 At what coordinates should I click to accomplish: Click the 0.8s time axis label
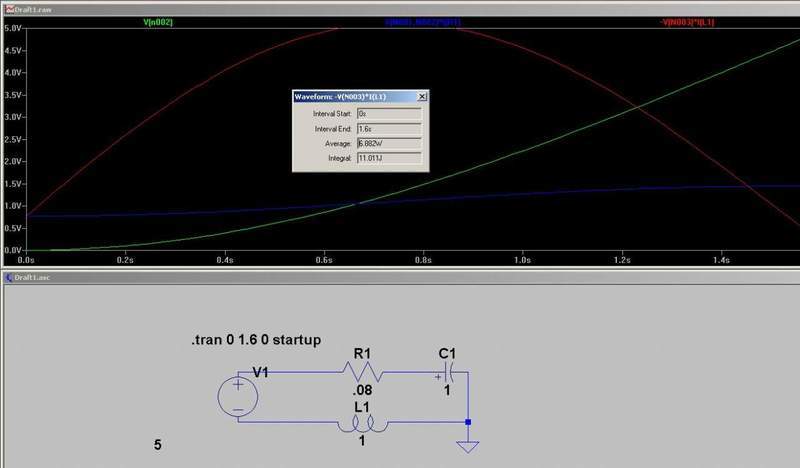point(423,260)
